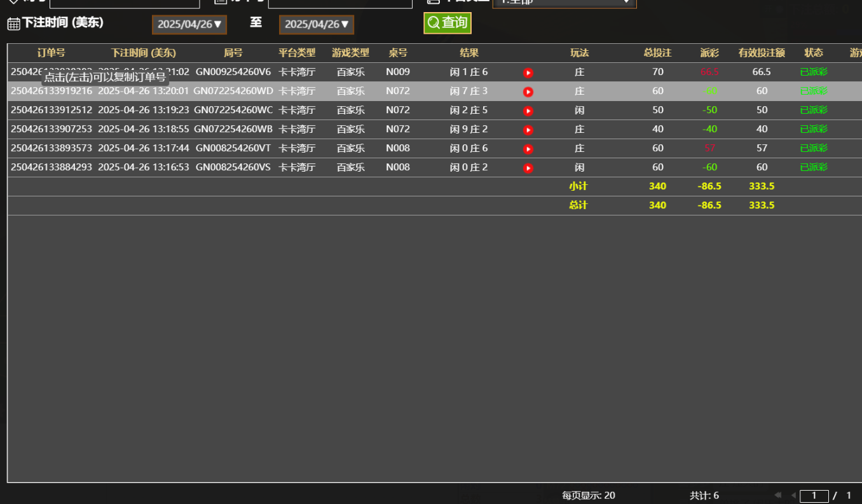Click the 订单号 column header
Viewport: 862px width, 504px height.
click(x=51, y=53)
